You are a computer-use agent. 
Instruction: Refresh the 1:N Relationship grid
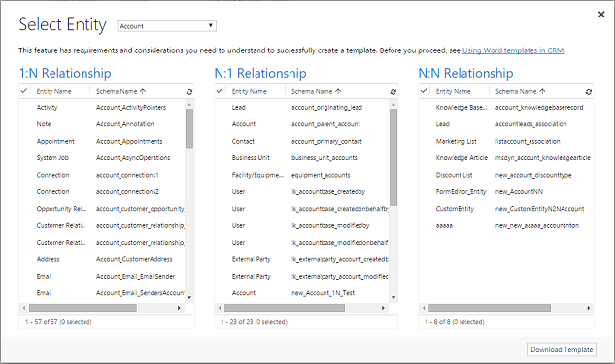pos(189,92)
